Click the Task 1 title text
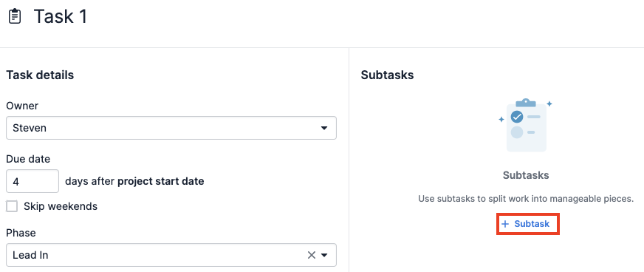Viewport: 644px width, 272px height. pyautogui.click(x=61, y=17)
